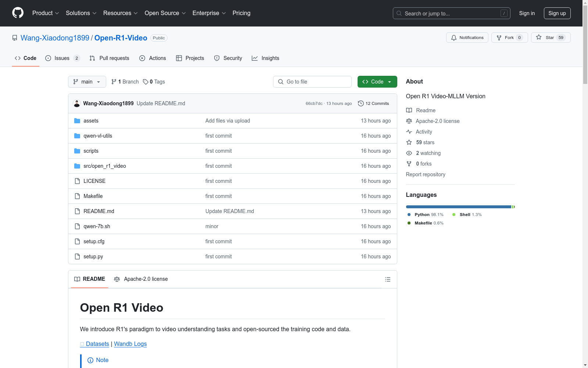Open the Report repository link
Image resolution: width=588 pixels, height=368 pixels.
pos(426,174)
